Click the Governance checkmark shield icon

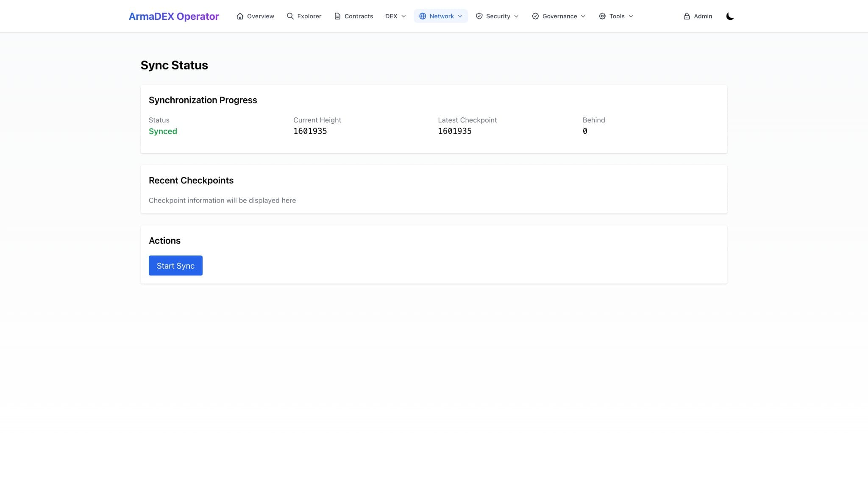534,16
